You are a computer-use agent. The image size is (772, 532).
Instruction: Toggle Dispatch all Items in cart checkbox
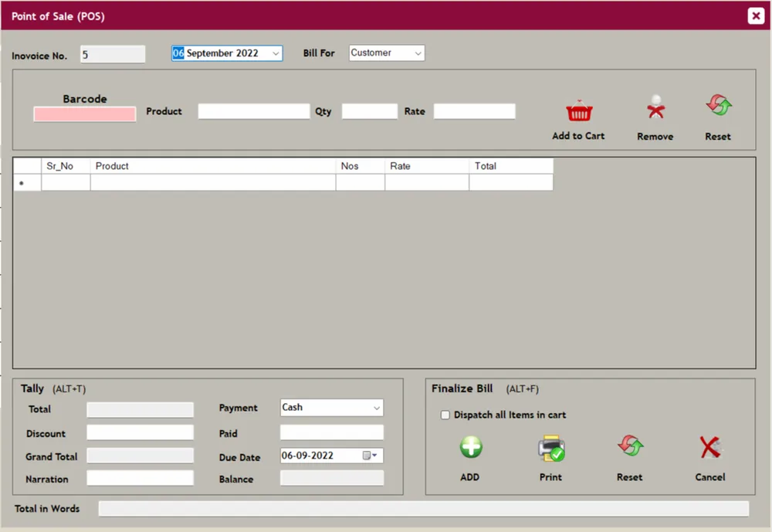[445, 415]
